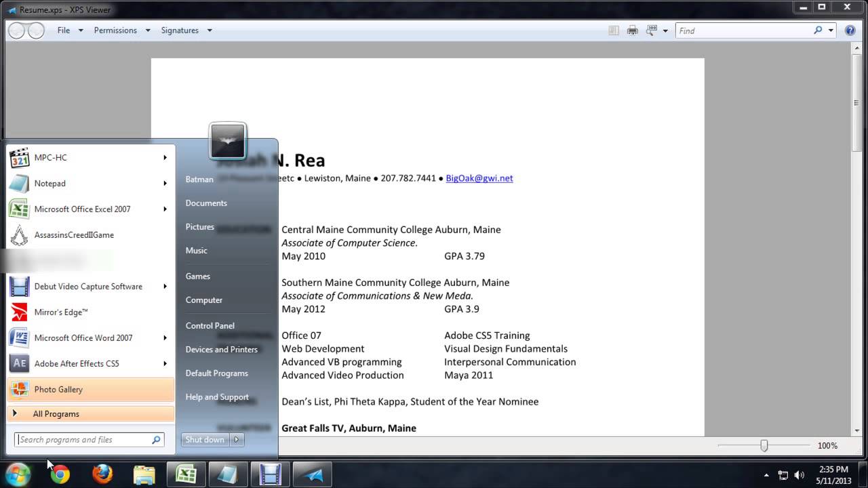
Task: Open the Permissions menu
Action: (x=121, y=30)
